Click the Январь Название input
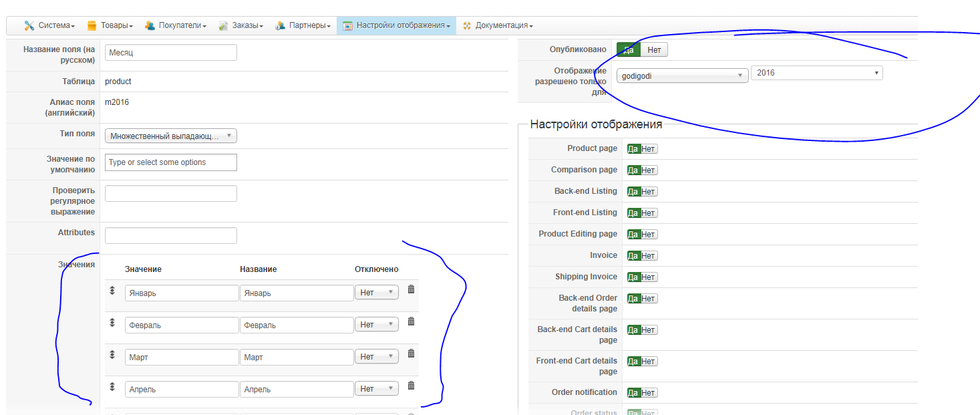 coord(297,293)
